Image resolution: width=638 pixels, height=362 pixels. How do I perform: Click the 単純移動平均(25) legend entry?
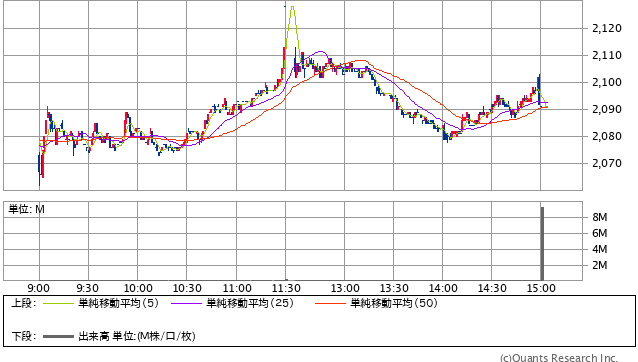point(250,303)
